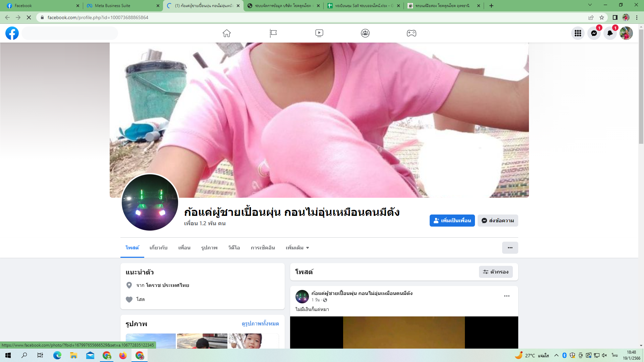The image size is (644, 362).
Task: Open the post's three-dots options menu
Action: (506, 296)
